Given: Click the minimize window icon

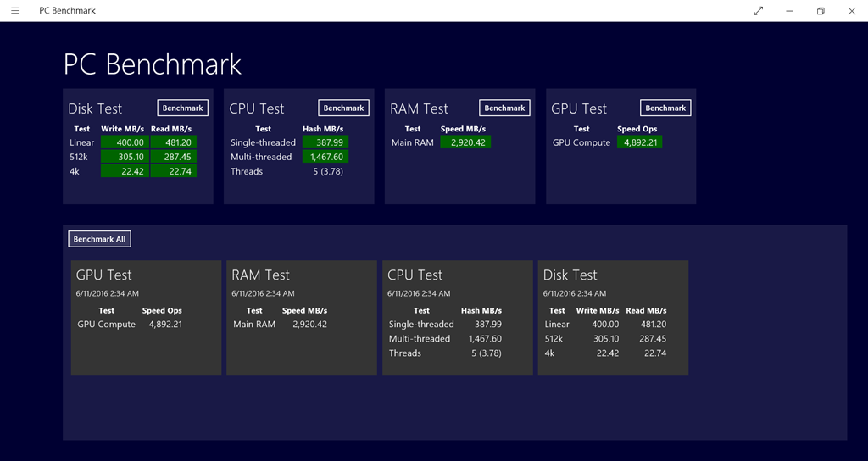Looking at the screenshot, I should tap(789, 11).
